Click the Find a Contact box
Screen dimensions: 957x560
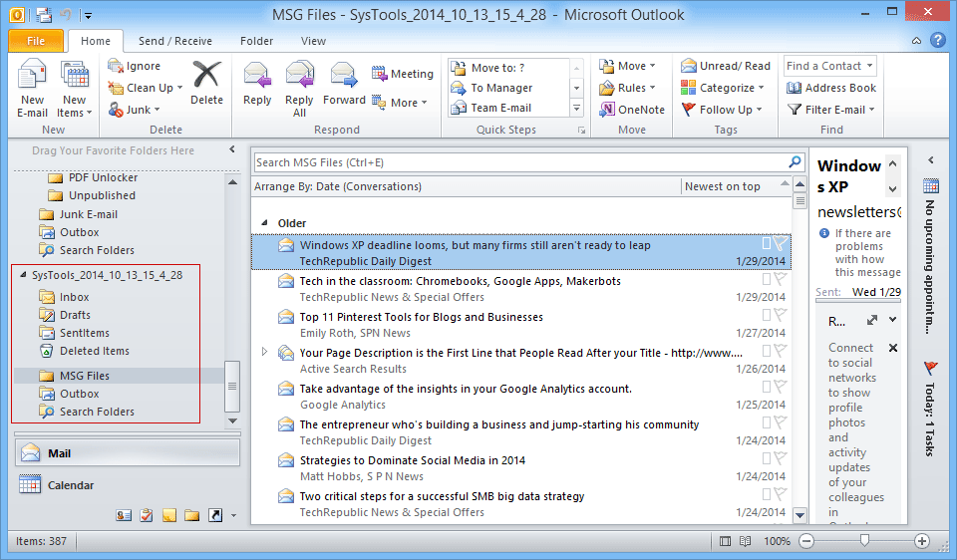(830, 66)
